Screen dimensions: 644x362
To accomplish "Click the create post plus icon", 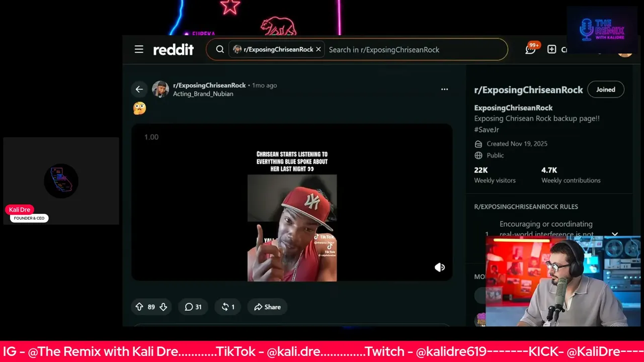I will [x=552, y=49].
